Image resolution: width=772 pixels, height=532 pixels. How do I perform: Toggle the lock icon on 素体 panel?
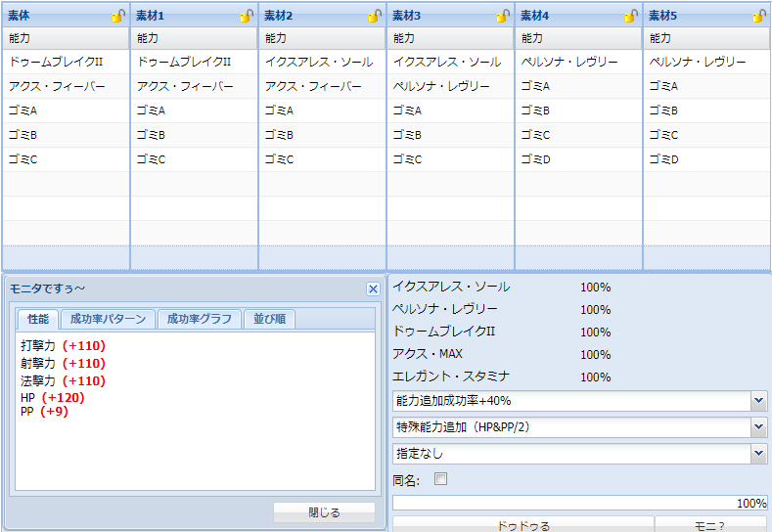(x=118, y=17)
